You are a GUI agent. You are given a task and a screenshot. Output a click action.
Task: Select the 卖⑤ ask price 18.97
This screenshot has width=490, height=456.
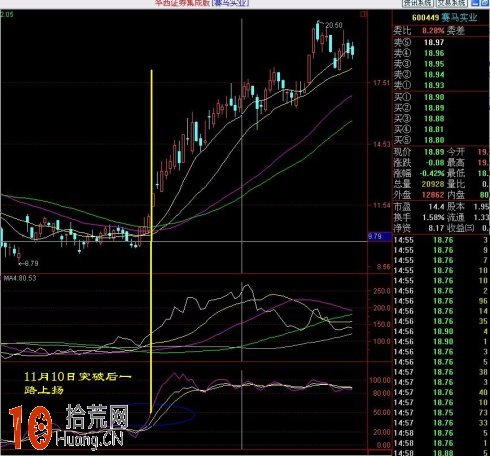pyautogui.click(x=434, y=42)
